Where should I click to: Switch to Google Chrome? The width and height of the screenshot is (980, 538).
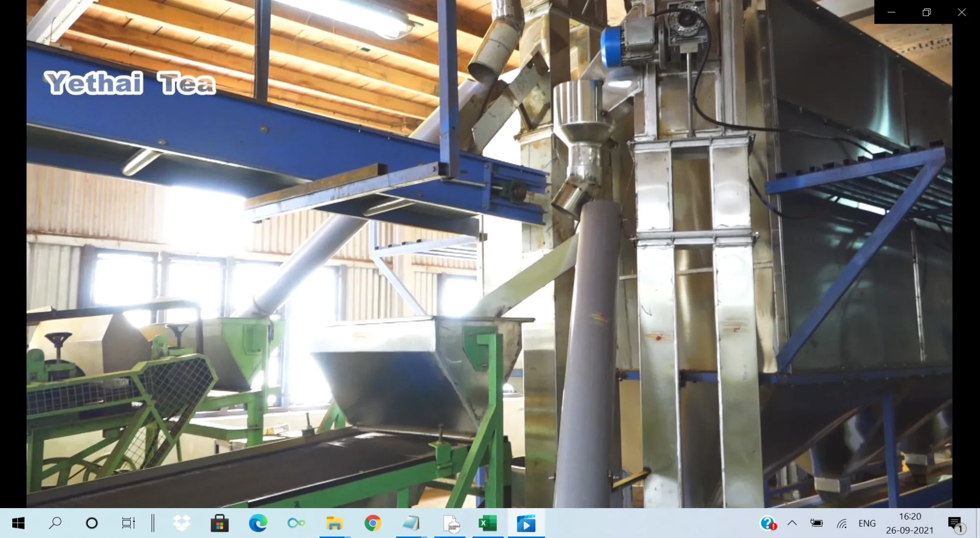(373, 523)
